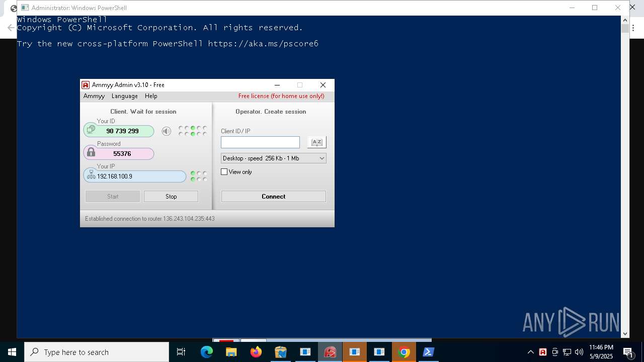The width and height of the screenshot is (644, 362).
Task: Switch to PowerShell in the taskbar
Action: coord(429,352)
